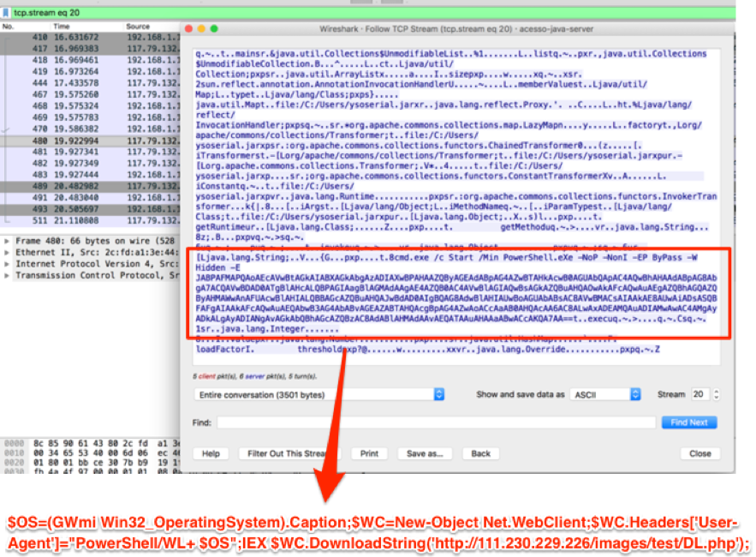Click the No. column header
This screenshot has height=557, width=756.
tap(9, 26)
